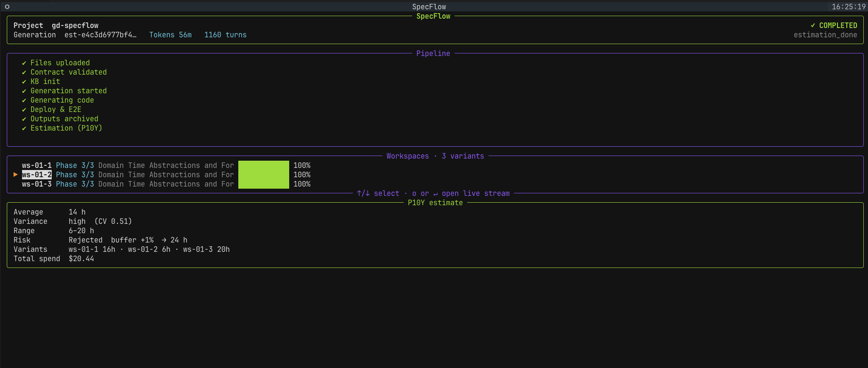Click the 'Generating code' pipeline step

click(x=62, y=100)
